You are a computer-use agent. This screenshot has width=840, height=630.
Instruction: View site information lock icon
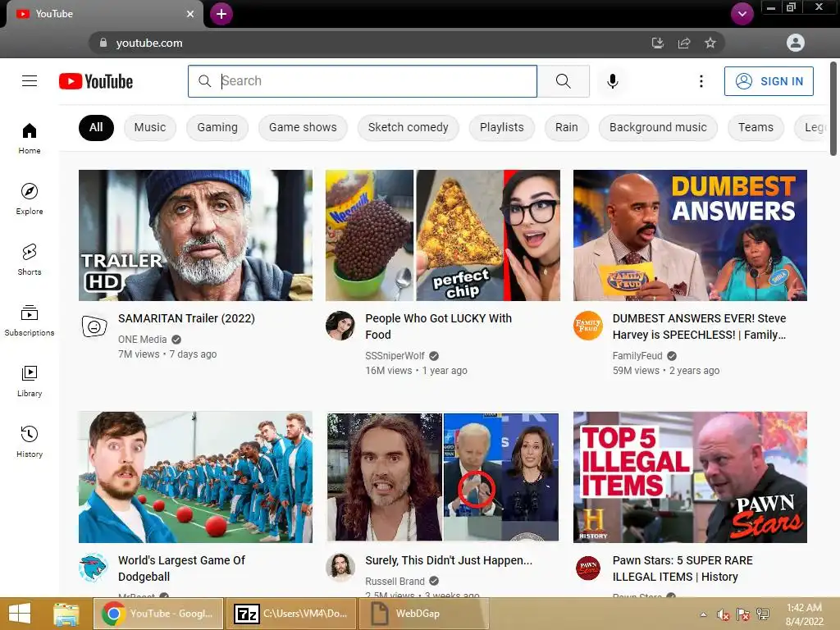click(103, 43)
